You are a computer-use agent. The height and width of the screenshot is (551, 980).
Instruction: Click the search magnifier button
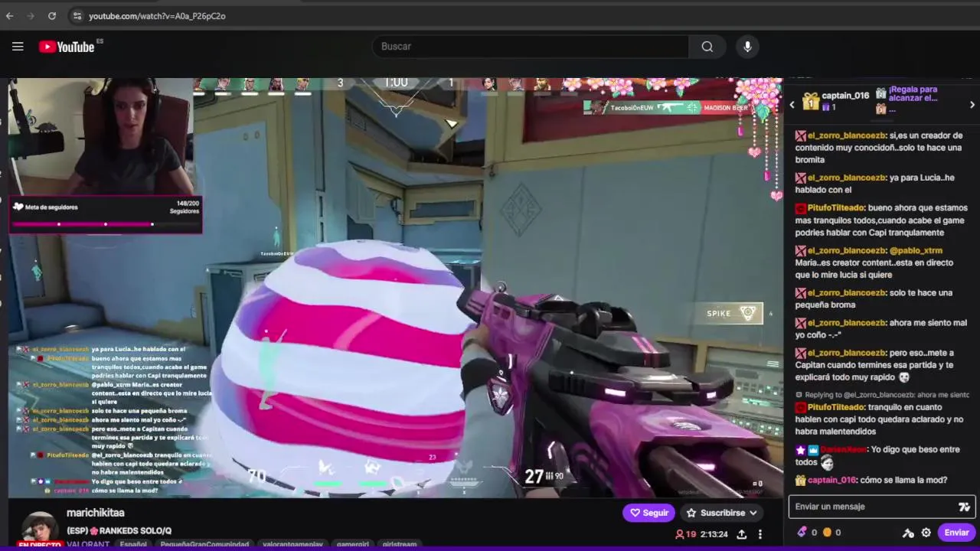pyautogui.click(x=707, y=47)
